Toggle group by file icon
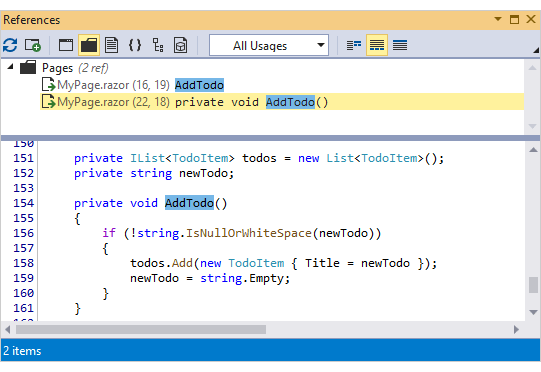This screenshot has height=372, width=541. 111,45
